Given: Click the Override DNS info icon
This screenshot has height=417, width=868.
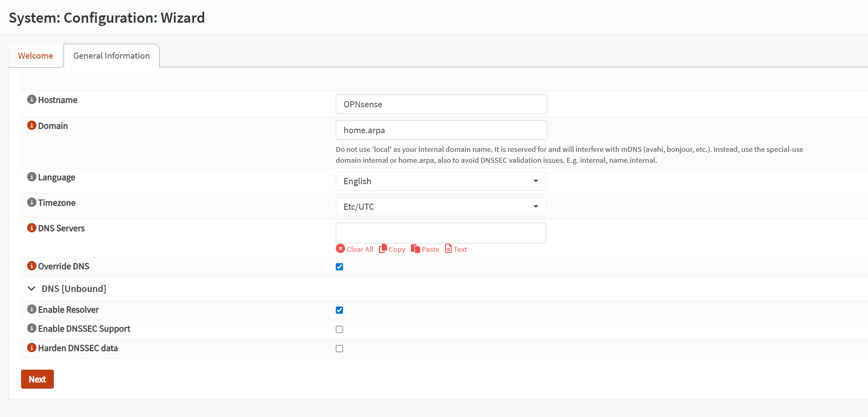Looking at the screenshot, I should tap(32, 266).
